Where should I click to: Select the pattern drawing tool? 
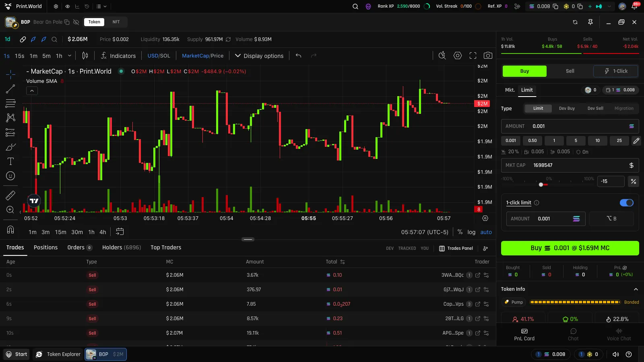[x=10, y=118]
